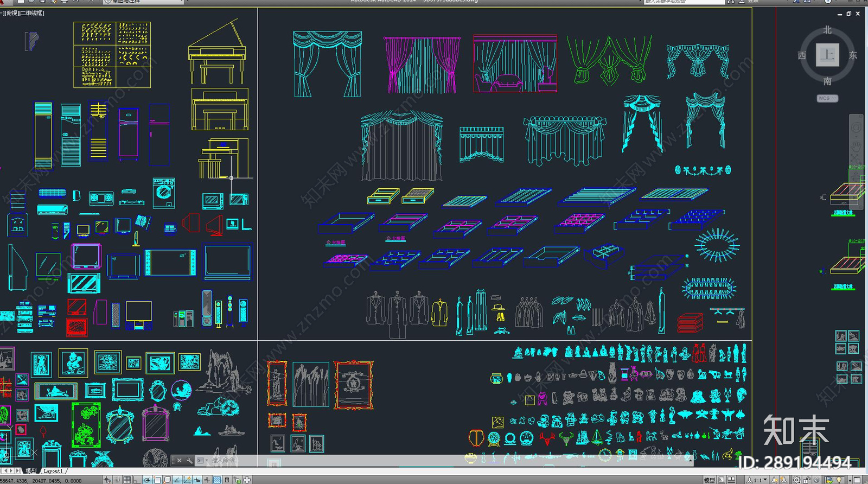This screenshot has height=484, width=868.
Task: Click the AutoScale annotation icon
Action: [783, 480]
